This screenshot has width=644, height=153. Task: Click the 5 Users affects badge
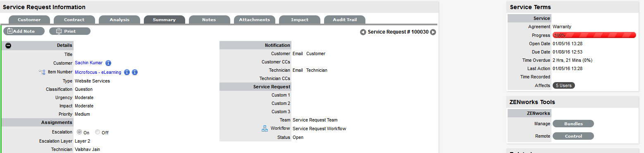tap(564, 85)
